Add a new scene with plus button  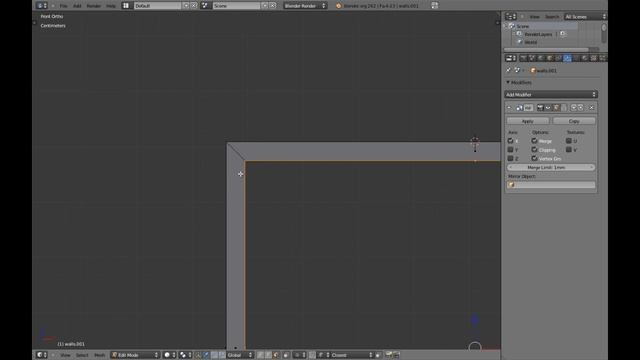265,6
